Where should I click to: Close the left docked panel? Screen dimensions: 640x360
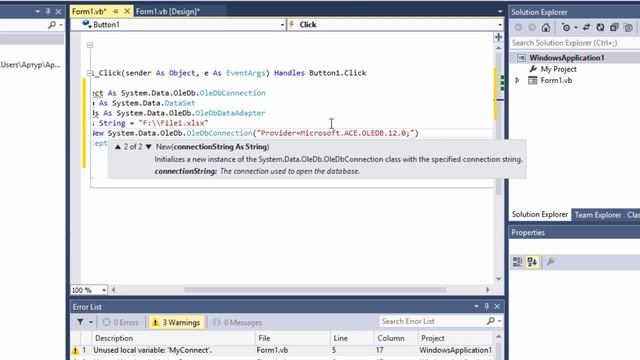coord(58,11)
